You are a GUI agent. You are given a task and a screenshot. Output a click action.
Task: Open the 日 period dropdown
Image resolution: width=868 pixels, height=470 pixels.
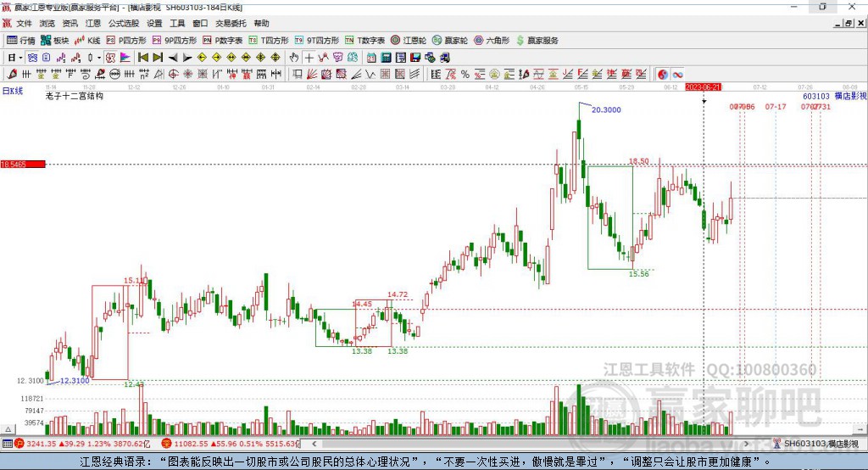[x=15, y=58]
